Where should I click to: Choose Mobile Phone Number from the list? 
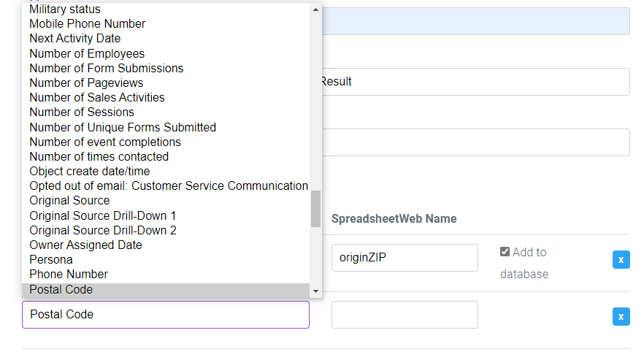pyautogui.click(x=87, y=24)
